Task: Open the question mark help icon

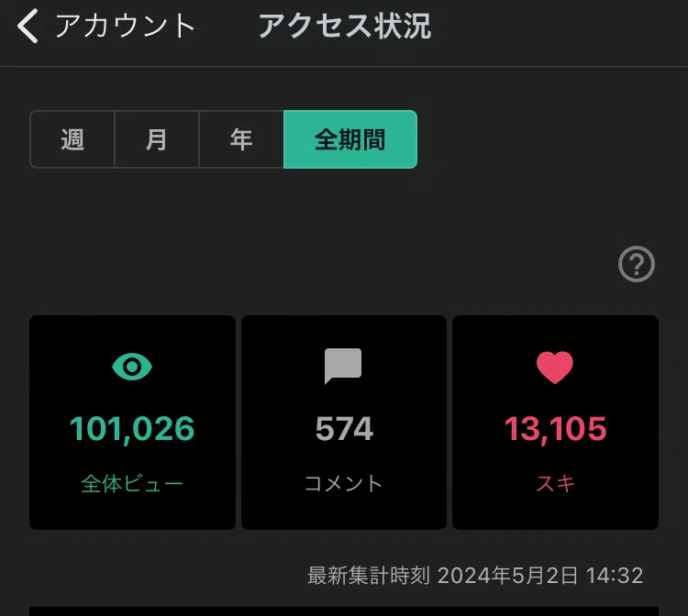Action: (637, 264)
